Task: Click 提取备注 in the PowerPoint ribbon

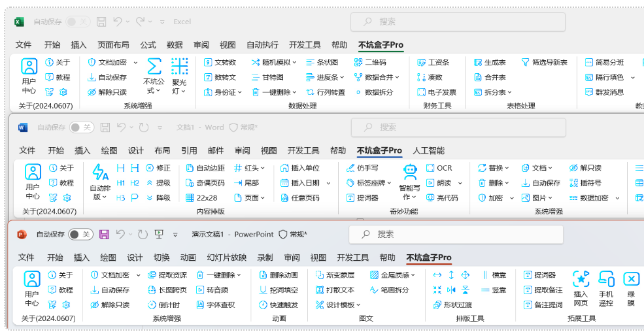Action: (x=543, y=290)
